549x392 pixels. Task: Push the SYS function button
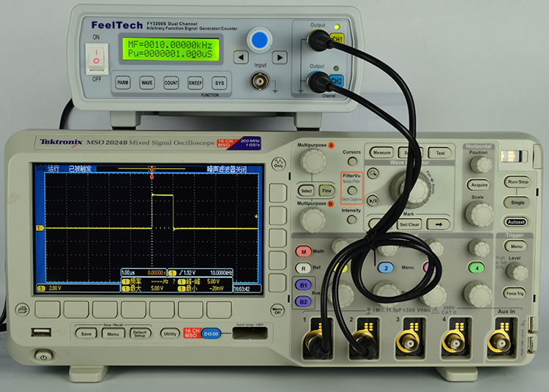219,83
